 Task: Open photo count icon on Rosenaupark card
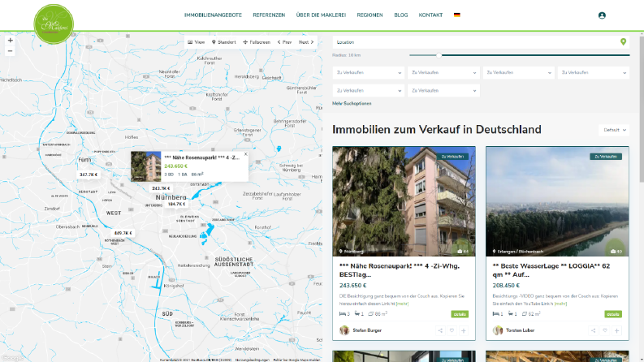click(463, 251)
